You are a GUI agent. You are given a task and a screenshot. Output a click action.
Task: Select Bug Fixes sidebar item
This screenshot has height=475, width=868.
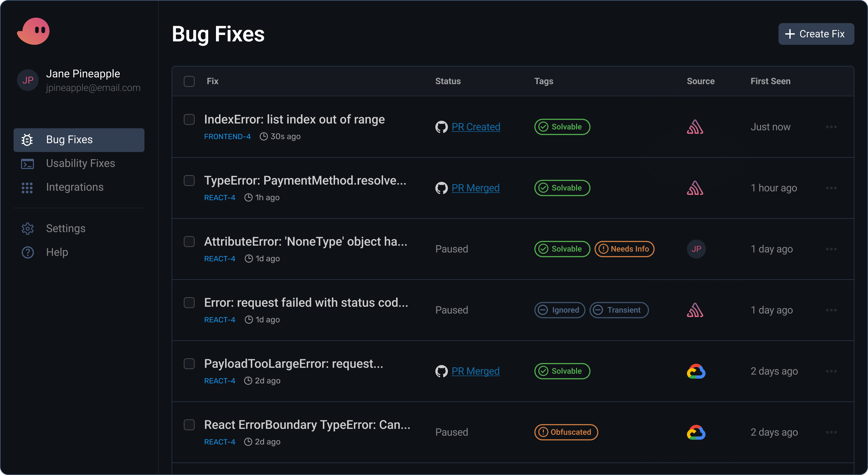(79, 140)
